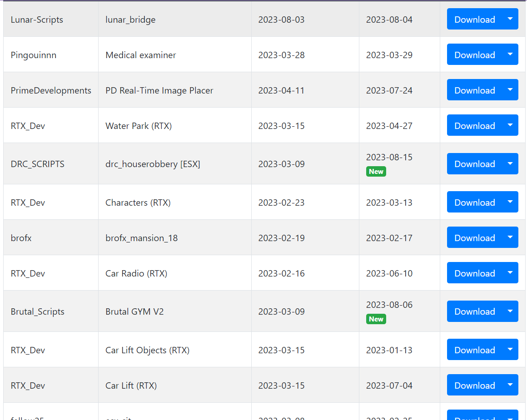Click the Medical examiner resource name
This screenshot has height=420, width=527.
(x=140, y=55)
